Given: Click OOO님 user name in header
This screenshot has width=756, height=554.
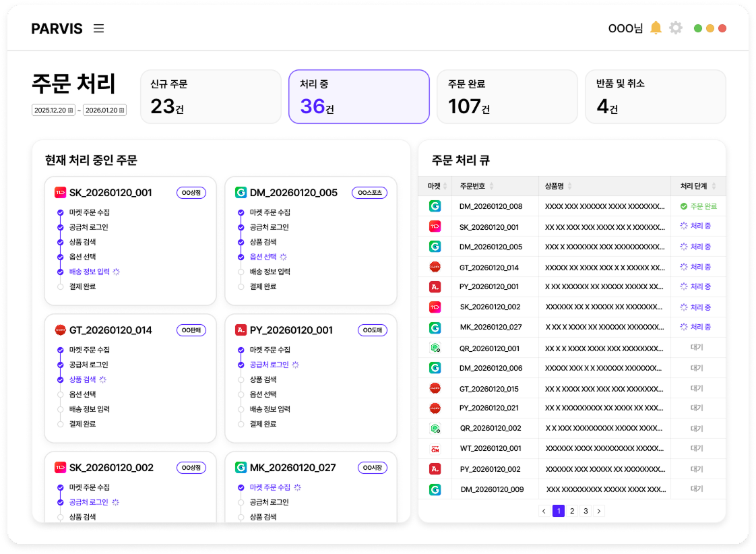Looking at the screenshot, I should [x=625, y=28].
